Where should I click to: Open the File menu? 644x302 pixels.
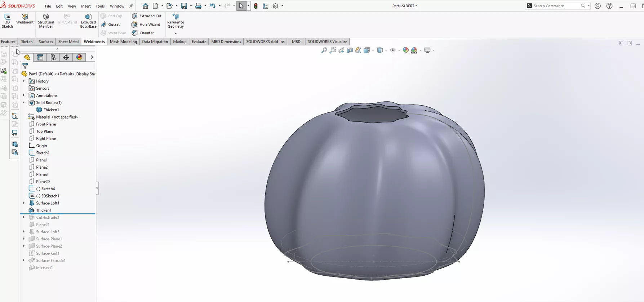tap(48, 6)
